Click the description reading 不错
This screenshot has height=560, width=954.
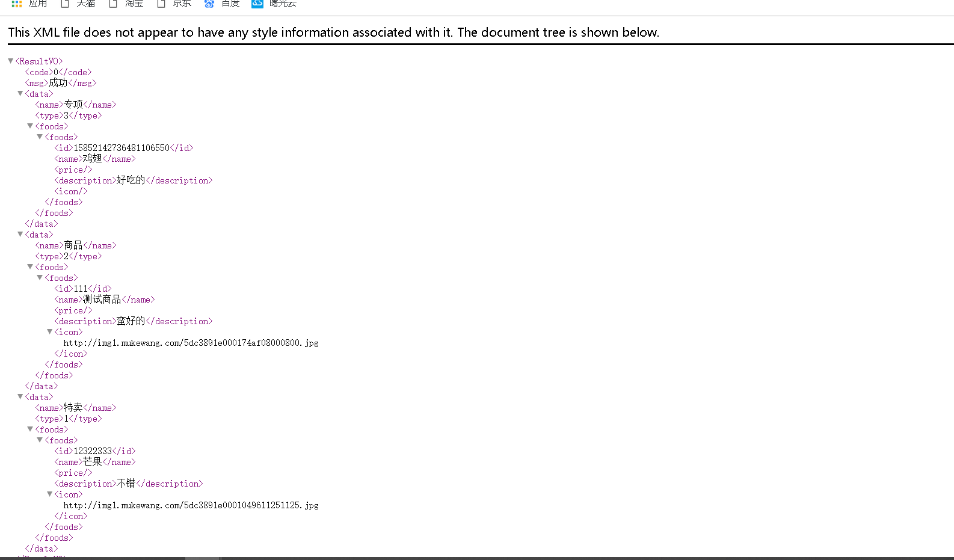coord(129,484)
